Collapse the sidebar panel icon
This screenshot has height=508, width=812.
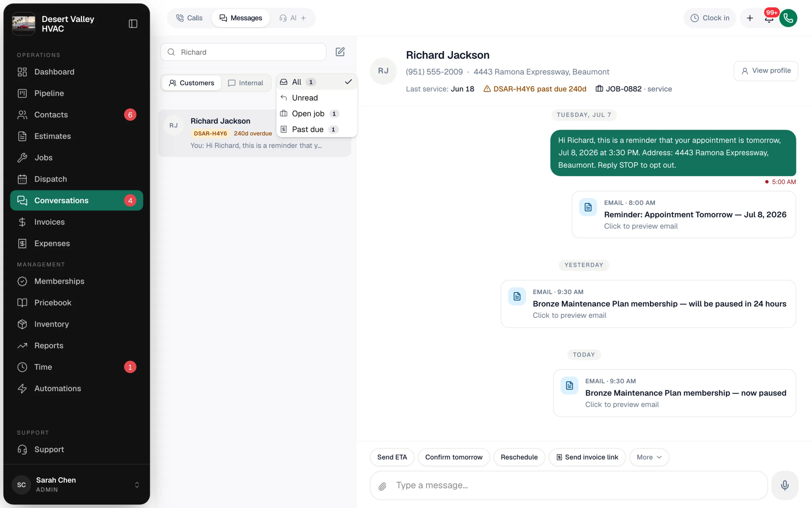133,24
